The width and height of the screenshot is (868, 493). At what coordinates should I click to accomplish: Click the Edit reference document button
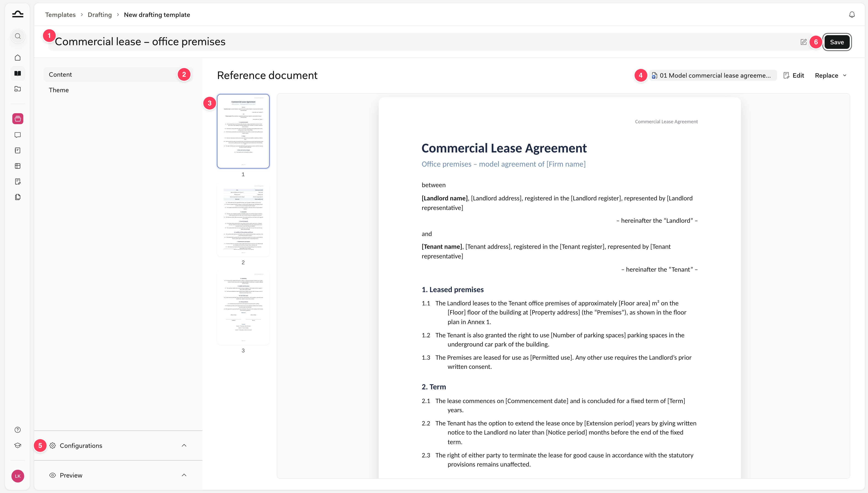794,76
